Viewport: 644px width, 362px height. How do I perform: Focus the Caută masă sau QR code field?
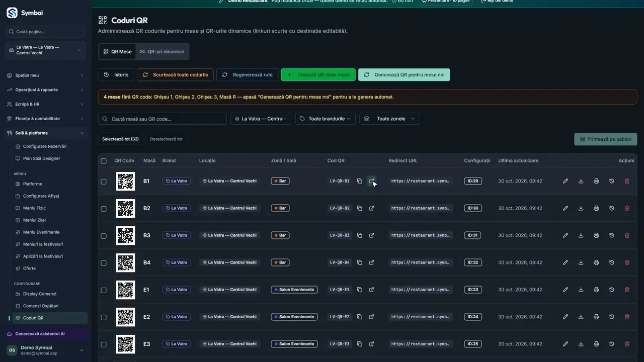point(163,119)
